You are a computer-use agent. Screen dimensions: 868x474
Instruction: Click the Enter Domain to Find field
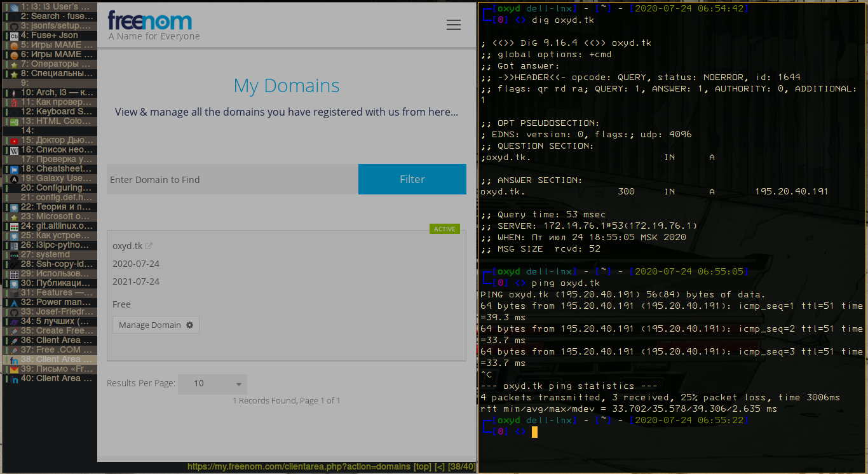[x=233, y=179]
